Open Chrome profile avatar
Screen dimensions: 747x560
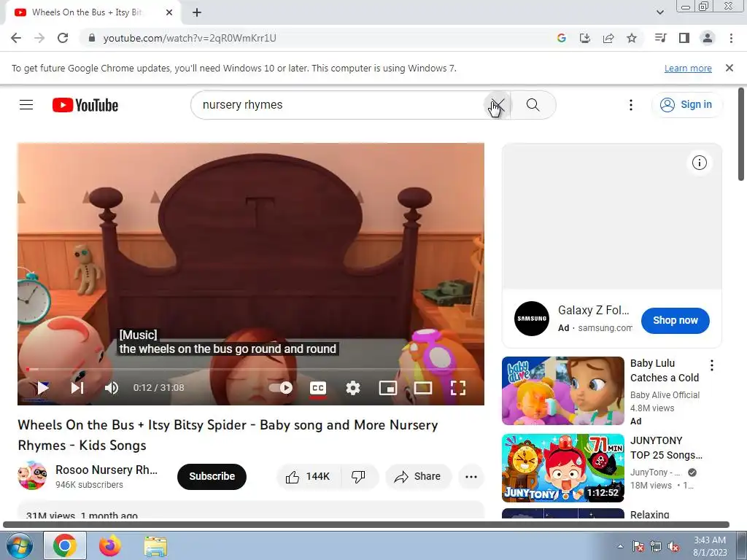click(x=707, y=38)
